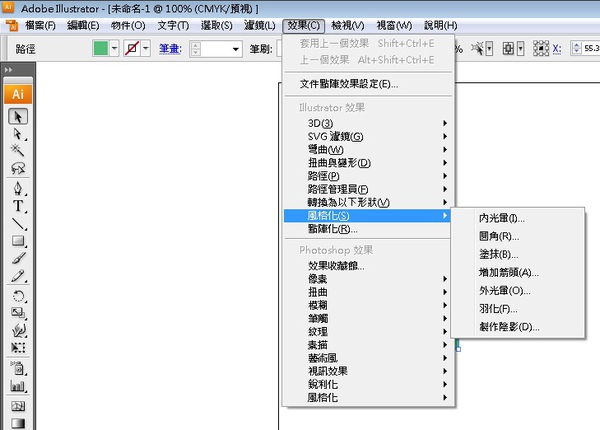This screenshot has width=600, height=430.
Task: Close the 效果(C) menu
Action: 303,26
